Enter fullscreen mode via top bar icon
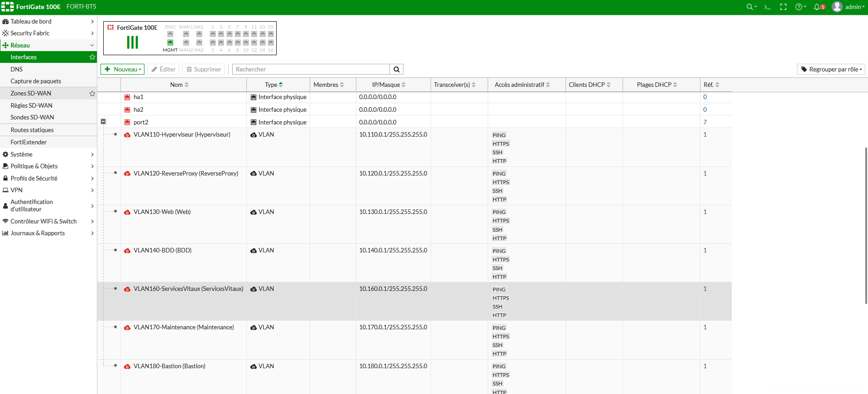 pos(783,7)
